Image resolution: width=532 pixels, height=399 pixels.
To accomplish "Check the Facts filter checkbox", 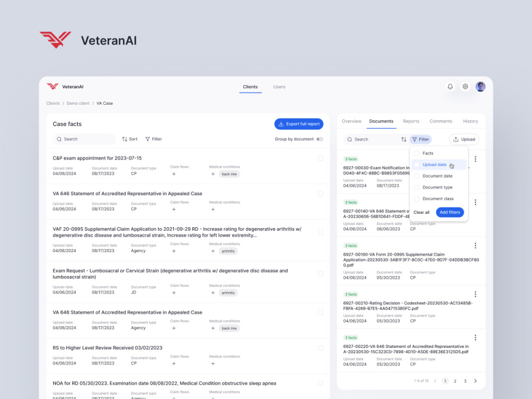I will 417,153.
